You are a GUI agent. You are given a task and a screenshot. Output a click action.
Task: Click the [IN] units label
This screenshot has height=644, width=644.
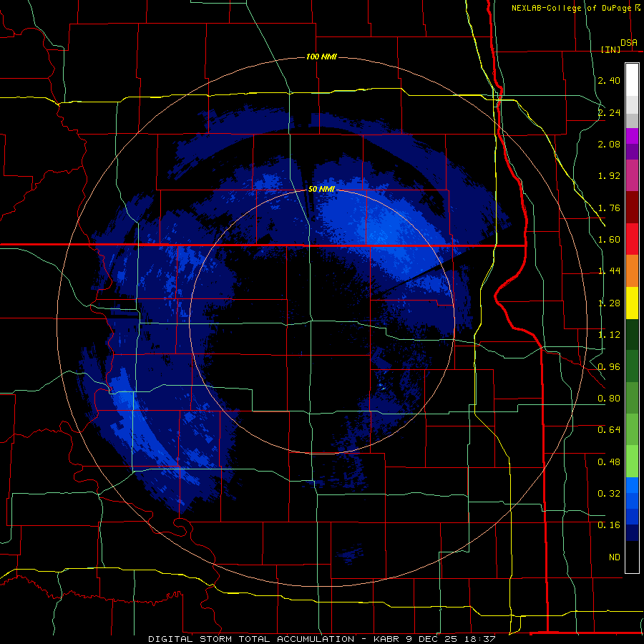pos(611,49)
